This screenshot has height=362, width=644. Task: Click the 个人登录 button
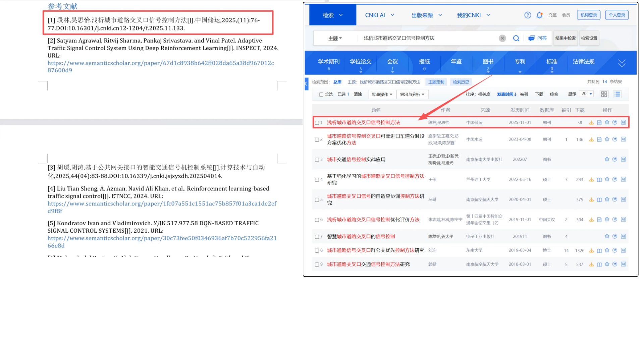(x=617, y=15)
